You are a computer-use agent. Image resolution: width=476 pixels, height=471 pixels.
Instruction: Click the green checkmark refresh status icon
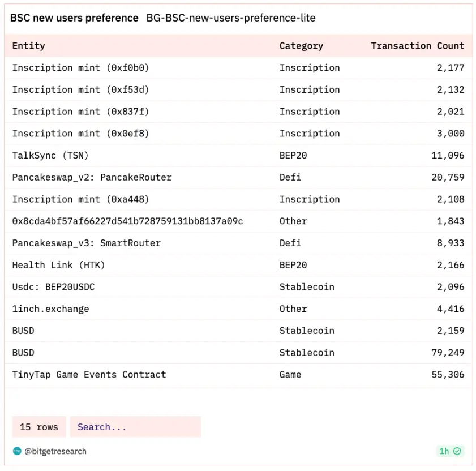point(457,451)
